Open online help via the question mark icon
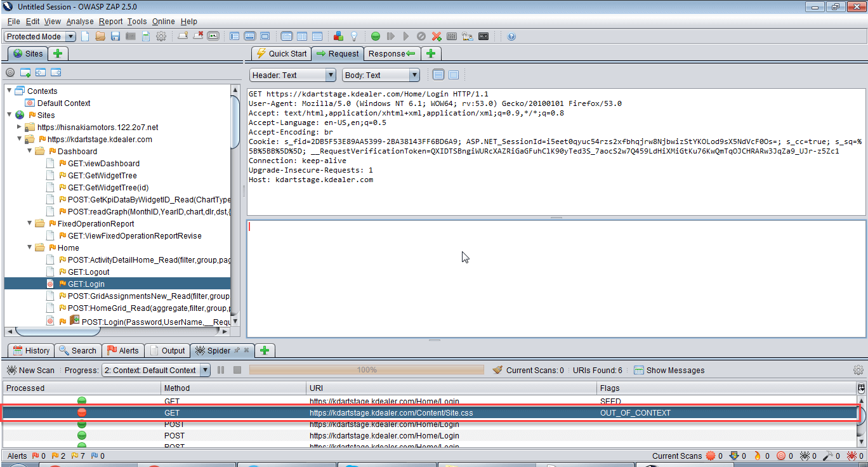Viewport: 868px width, 467px height. [x=511, y=36]
